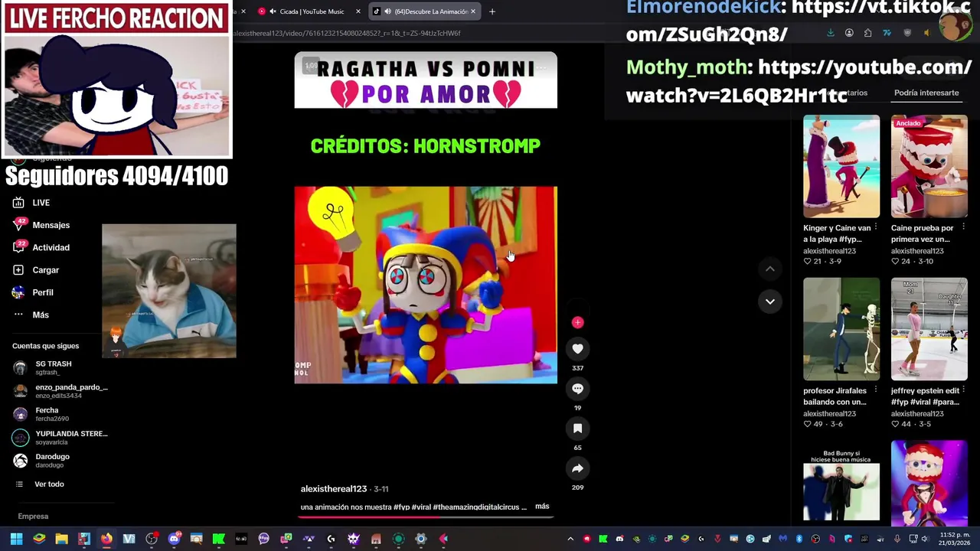Pause the Pomni animation video

click(x=426, y=285)
